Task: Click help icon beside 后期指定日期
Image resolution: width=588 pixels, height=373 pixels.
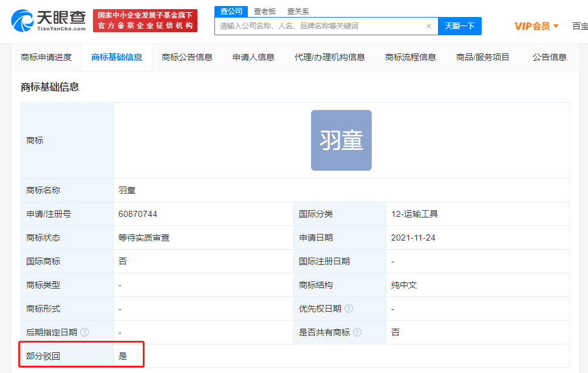Action: [84, 332]
